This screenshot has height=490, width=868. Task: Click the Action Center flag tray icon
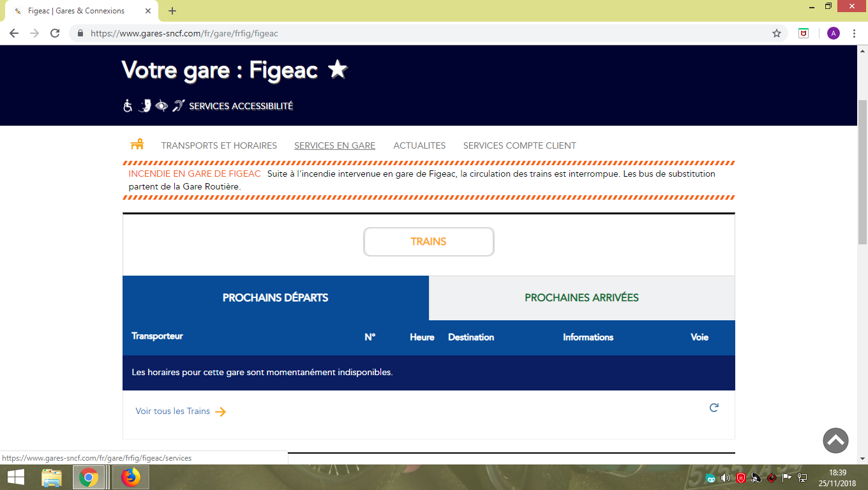[x=787, y=477]
